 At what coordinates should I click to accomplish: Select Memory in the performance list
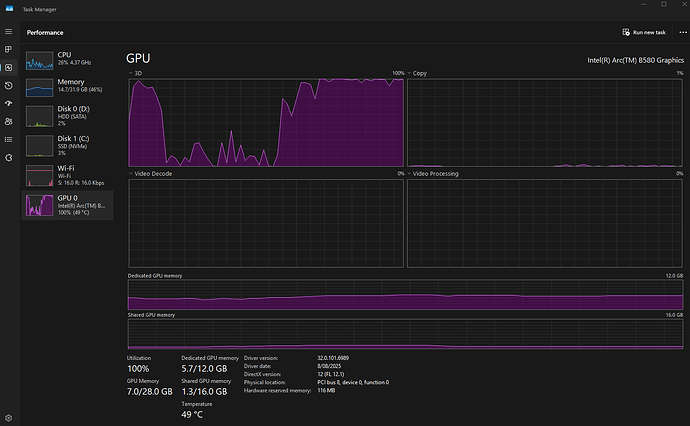tap(67, 87)
